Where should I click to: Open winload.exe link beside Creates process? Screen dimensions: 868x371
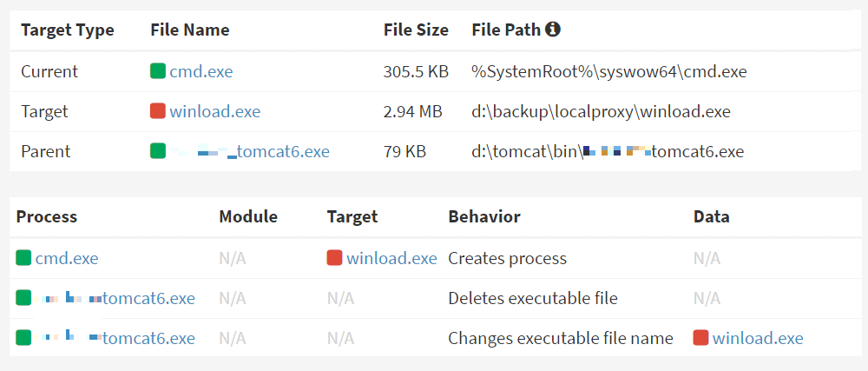[391, 259]
